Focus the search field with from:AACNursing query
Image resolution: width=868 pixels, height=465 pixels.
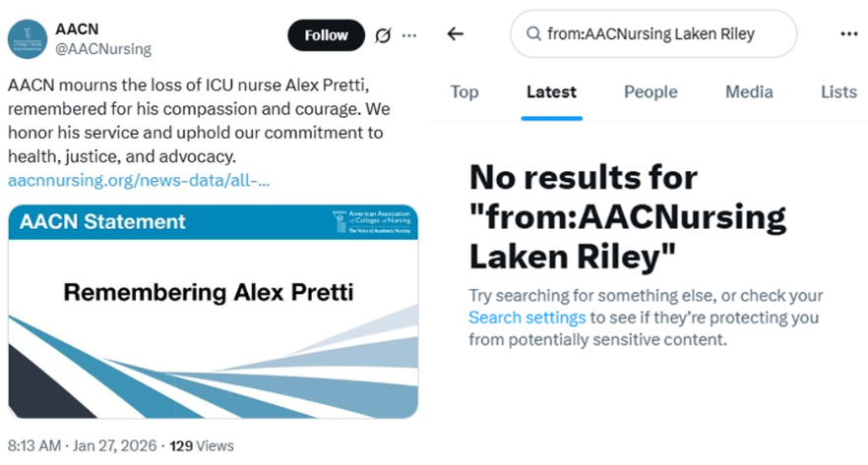point(659,34)
